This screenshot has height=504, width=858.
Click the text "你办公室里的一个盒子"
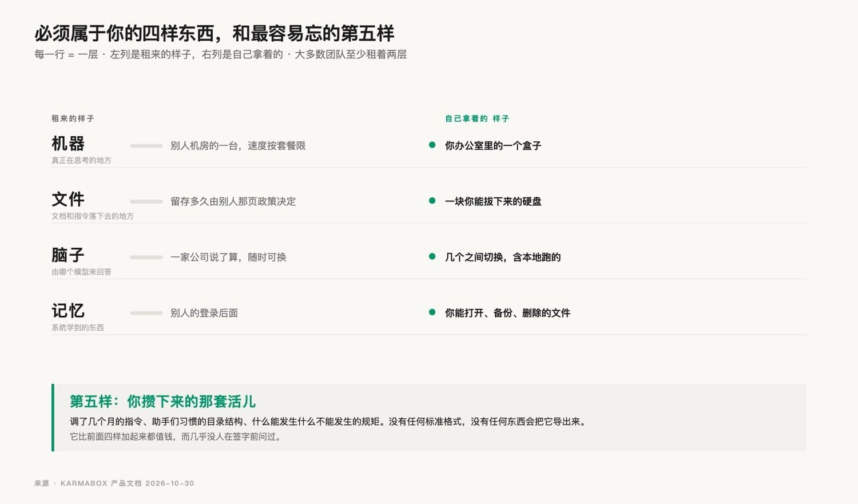click(x=493, y=146)
